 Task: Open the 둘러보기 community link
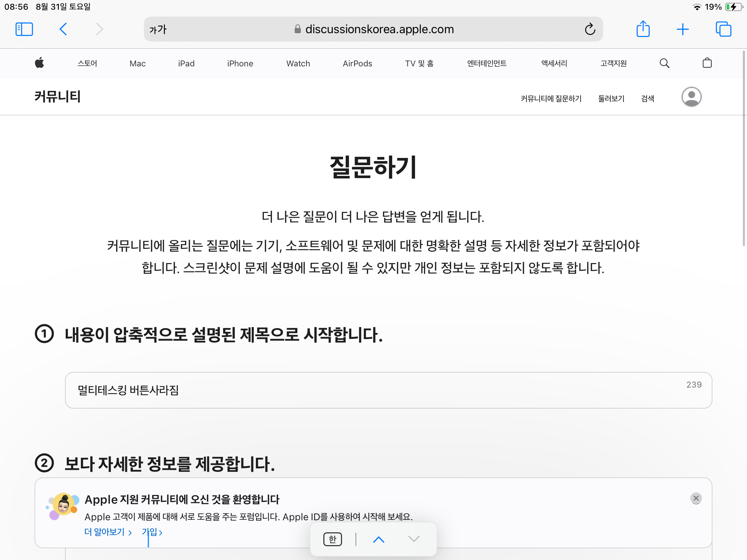pyautogui.click(x=611, y=99)
